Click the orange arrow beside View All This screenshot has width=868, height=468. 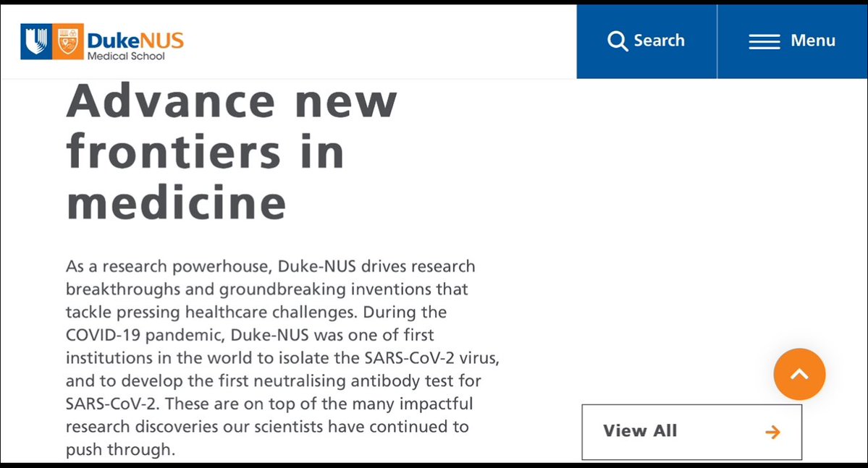pyautogui.click(x=773, y=432)
